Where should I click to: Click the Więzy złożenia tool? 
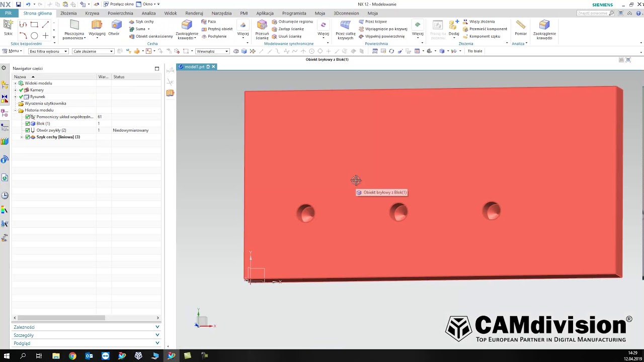click(478, 22)
